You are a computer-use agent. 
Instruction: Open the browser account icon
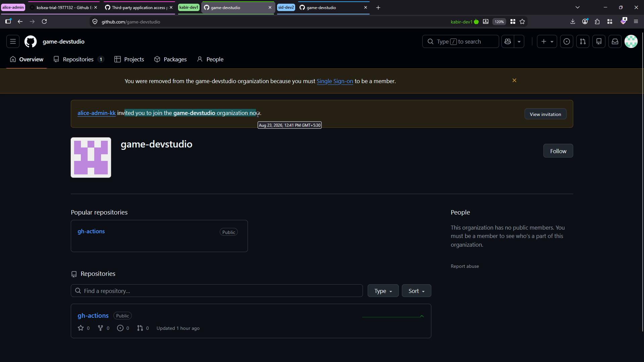[x=585, y=21]
